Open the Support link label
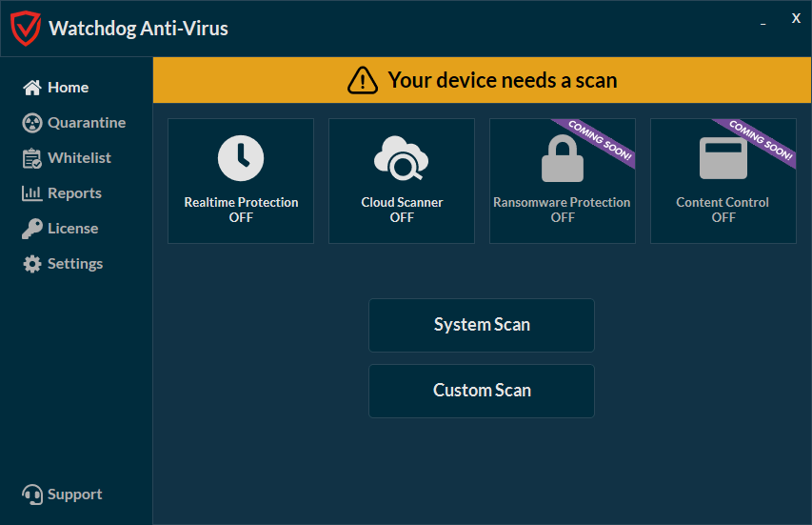This screenshot has height=525, width=812. [x=74, y=495]
